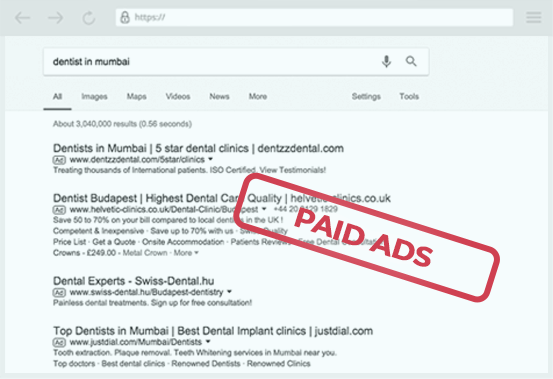Click the Ad badge beside helvetic-clinics URL
The height and width of the screenshot is (379, 553).
pos(59,210)
